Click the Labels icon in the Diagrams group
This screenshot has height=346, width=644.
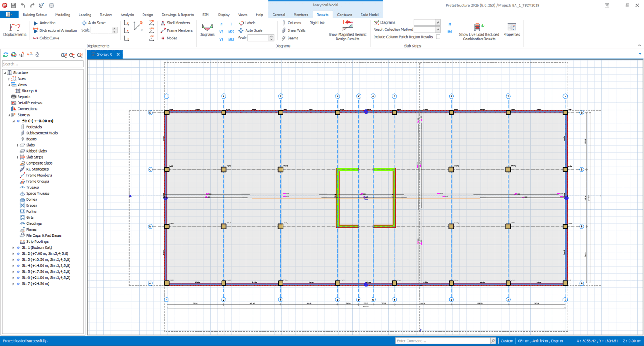pos(241,23)
